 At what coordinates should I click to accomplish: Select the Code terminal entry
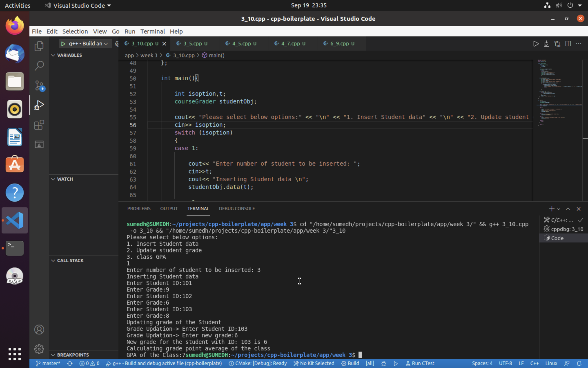pyautogui.click(x=563, y=238)
